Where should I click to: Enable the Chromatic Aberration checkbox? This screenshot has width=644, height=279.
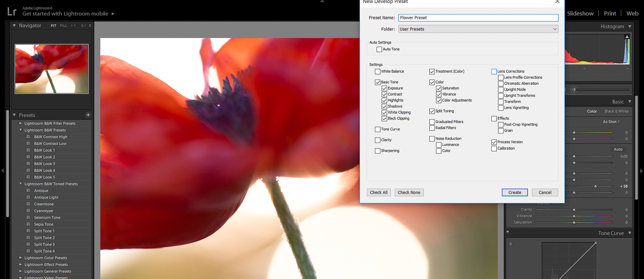[501, 83]
